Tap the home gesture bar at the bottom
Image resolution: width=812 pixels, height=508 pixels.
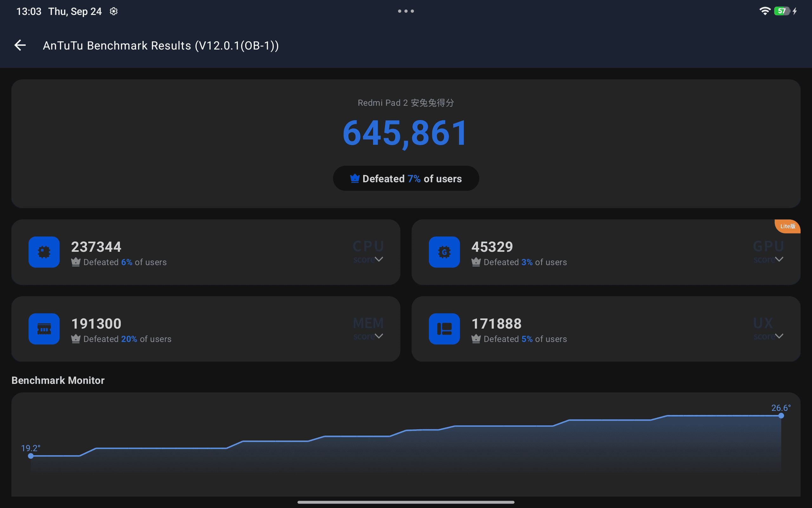[406, 502]
